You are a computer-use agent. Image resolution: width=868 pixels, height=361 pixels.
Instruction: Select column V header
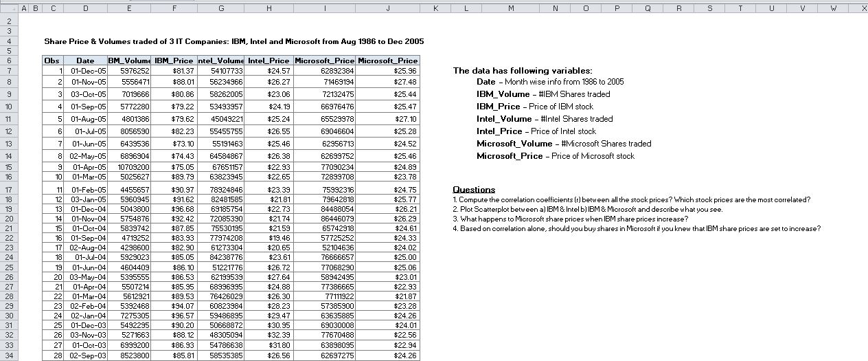click(803, 8)
